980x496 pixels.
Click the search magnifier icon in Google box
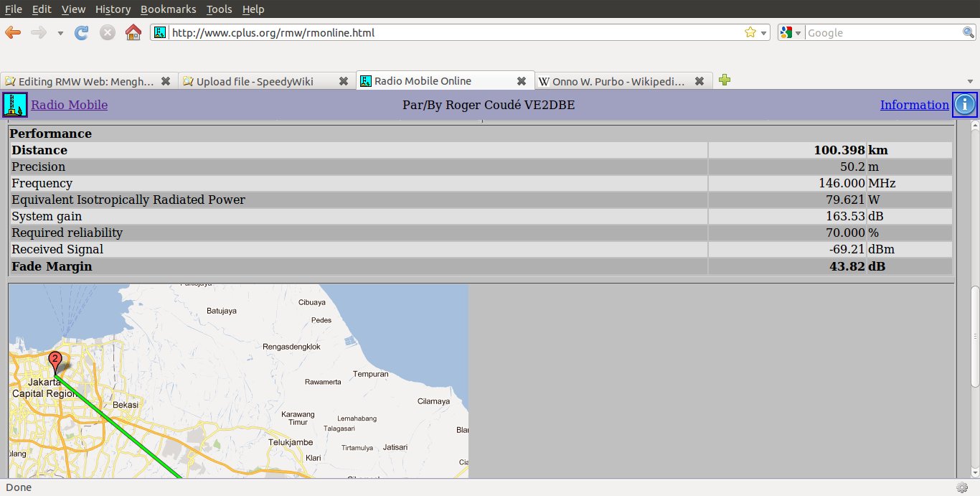tap(968, 32)
